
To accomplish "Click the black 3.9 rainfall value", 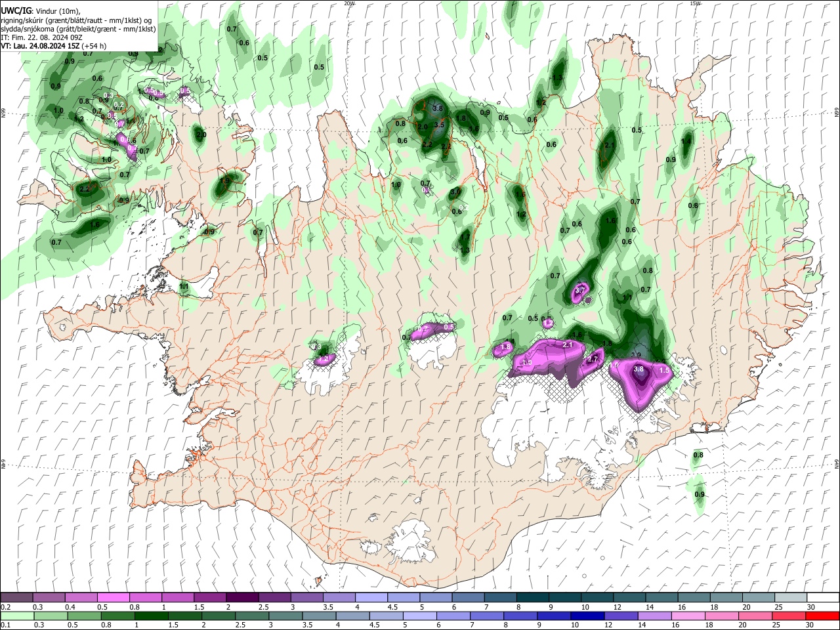I will point(636,355).
